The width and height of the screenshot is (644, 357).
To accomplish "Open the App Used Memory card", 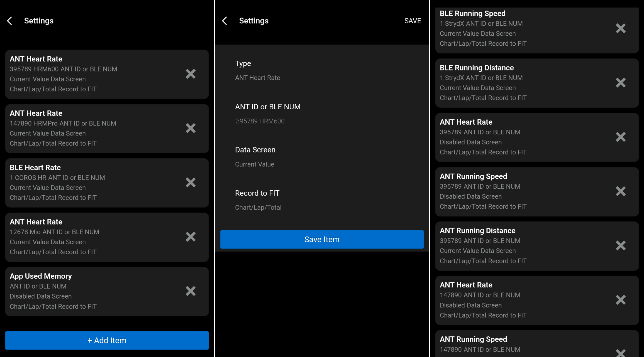I will (107, 291).
